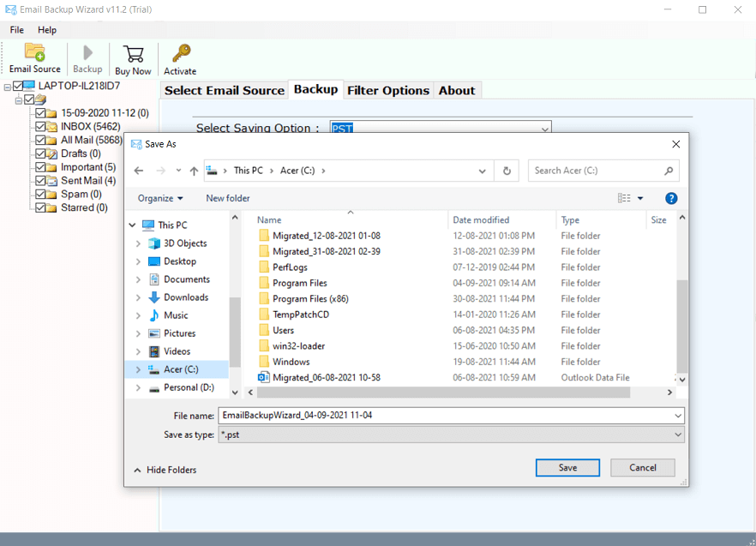The image size is (756, 546).
Task: Uncheck the LAPTOP-IL218ID7 root checkbox
Action: click(x=18, y=86)
